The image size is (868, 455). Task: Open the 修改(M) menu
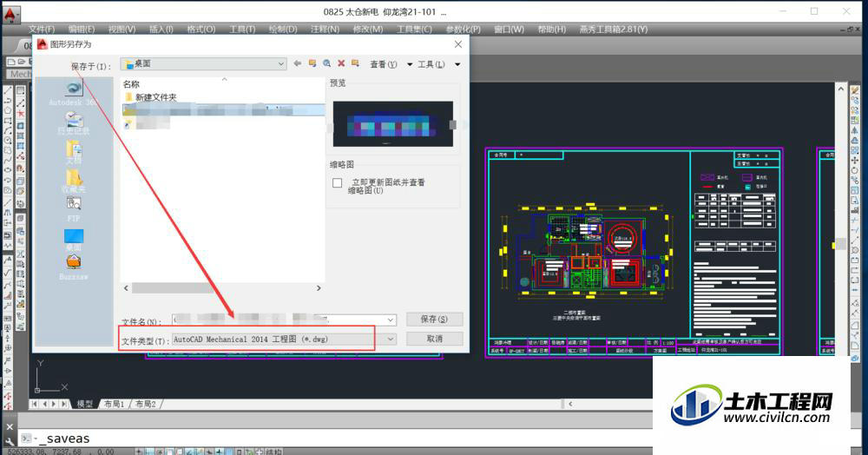367,30
